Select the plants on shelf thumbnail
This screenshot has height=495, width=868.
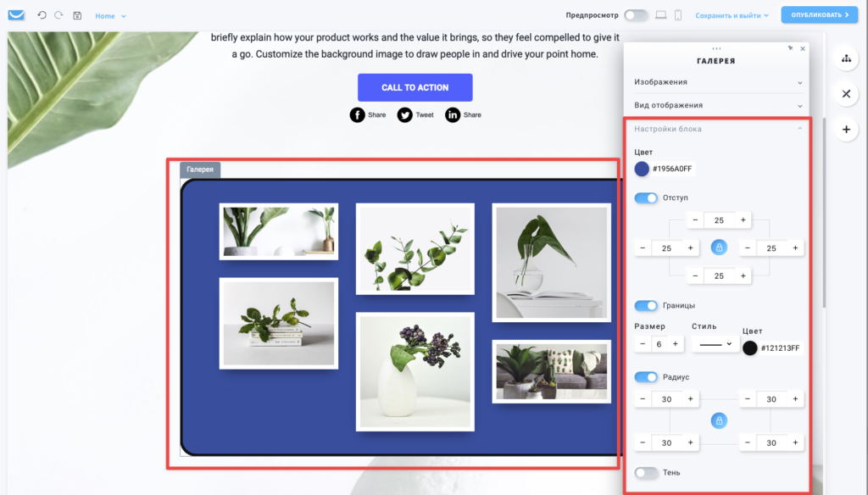click(x=278, y=231)
